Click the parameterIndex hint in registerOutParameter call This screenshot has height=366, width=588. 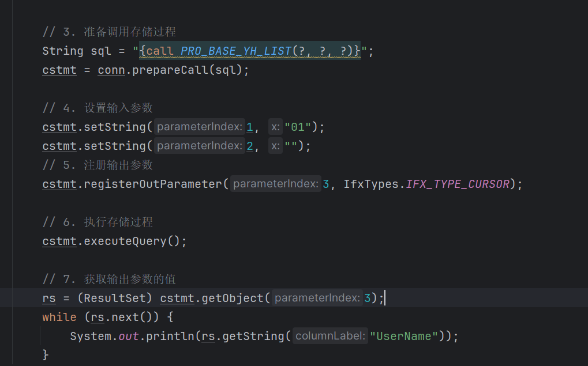tap(276, 184)
